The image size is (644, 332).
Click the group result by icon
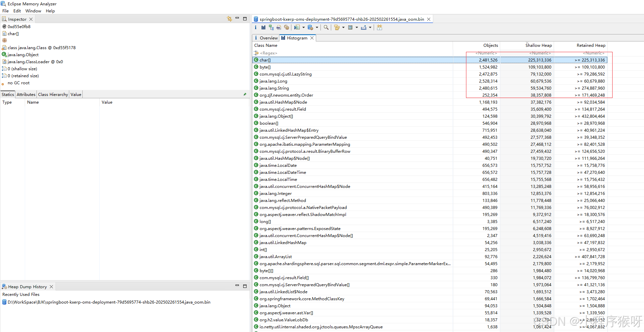337,27
